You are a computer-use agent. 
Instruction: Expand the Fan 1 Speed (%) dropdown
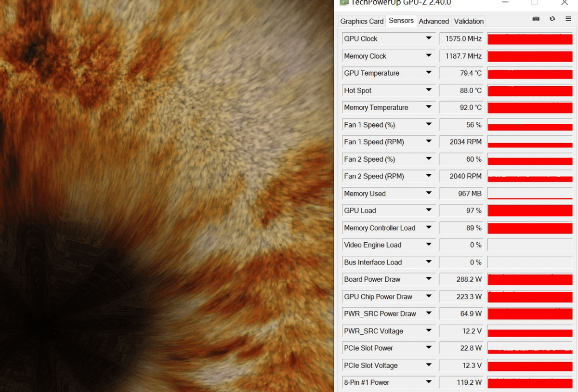(428, 125)
